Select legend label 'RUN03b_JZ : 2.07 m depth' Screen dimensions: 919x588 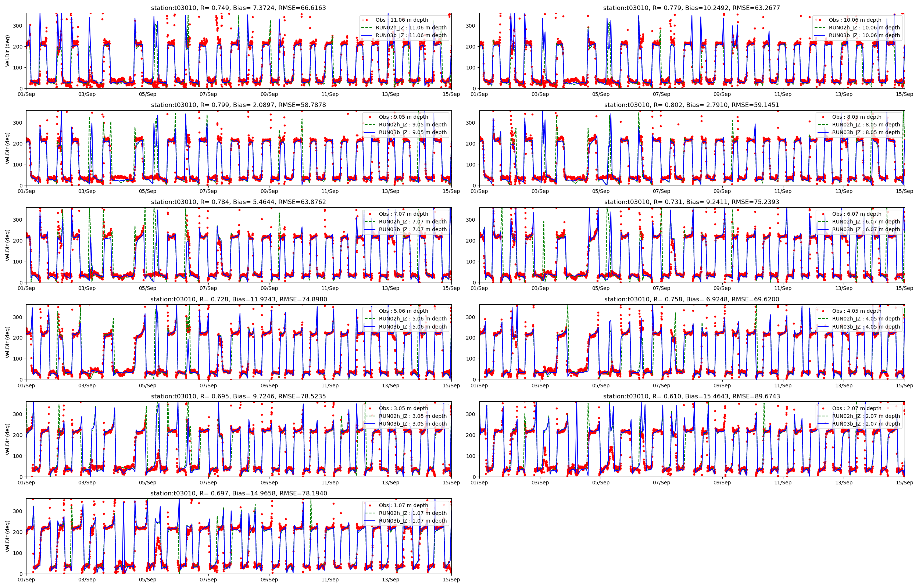(x=866, y=424)
